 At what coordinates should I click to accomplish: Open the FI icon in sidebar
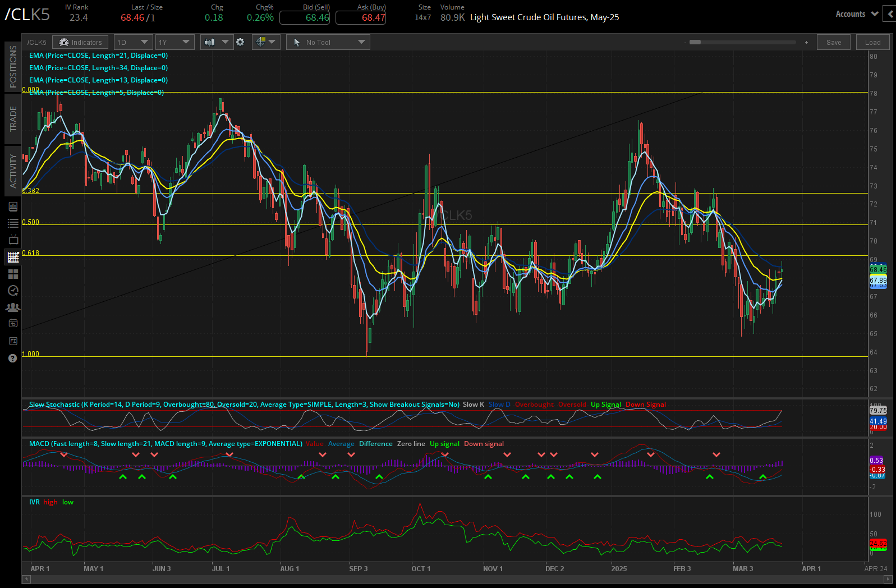13,341
